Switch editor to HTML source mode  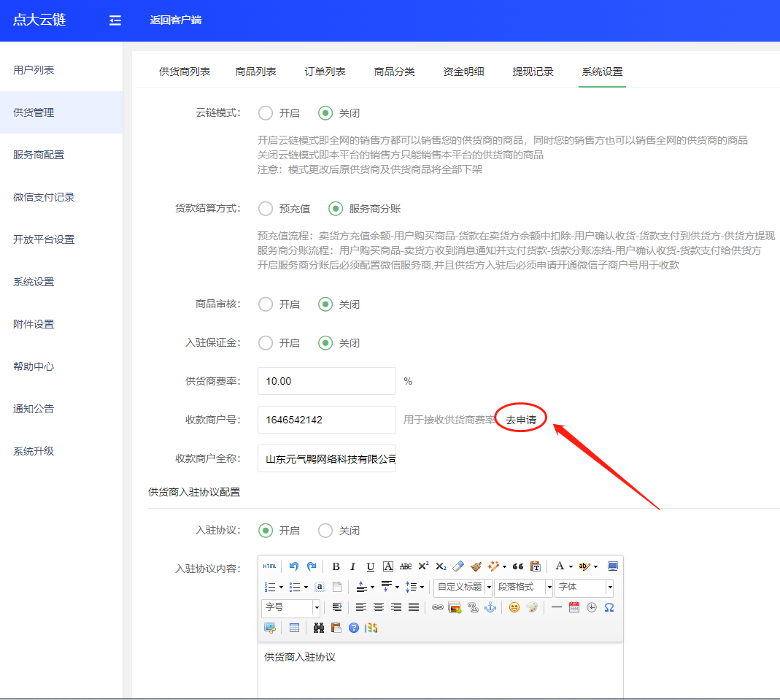coord(270,566)
